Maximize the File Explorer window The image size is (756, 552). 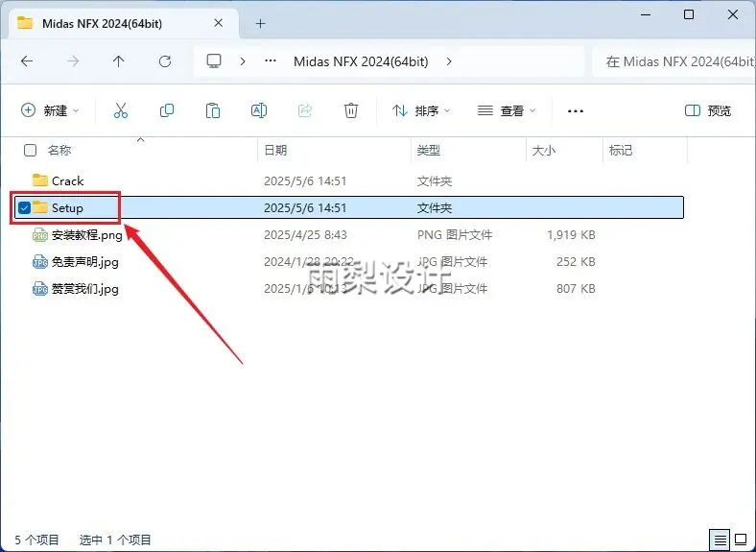[x=689, y=14]
